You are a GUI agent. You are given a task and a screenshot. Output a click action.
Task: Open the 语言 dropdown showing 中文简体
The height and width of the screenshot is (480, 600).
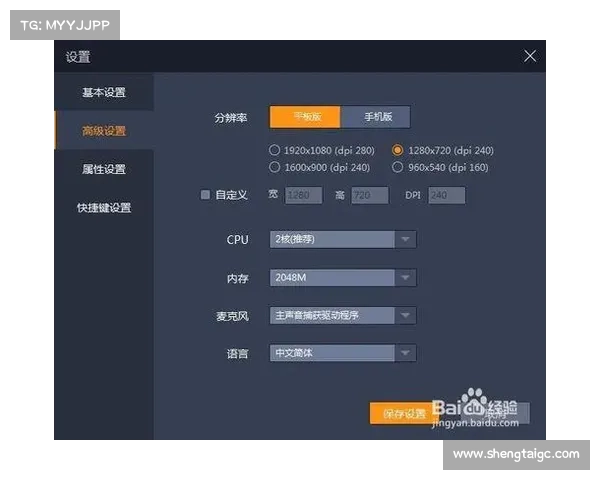[343, 353]
